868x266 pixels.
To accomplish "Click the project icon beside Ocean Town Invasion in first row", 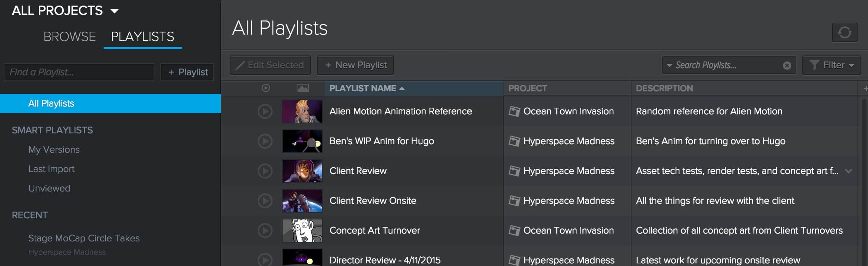I will [514, 111].
